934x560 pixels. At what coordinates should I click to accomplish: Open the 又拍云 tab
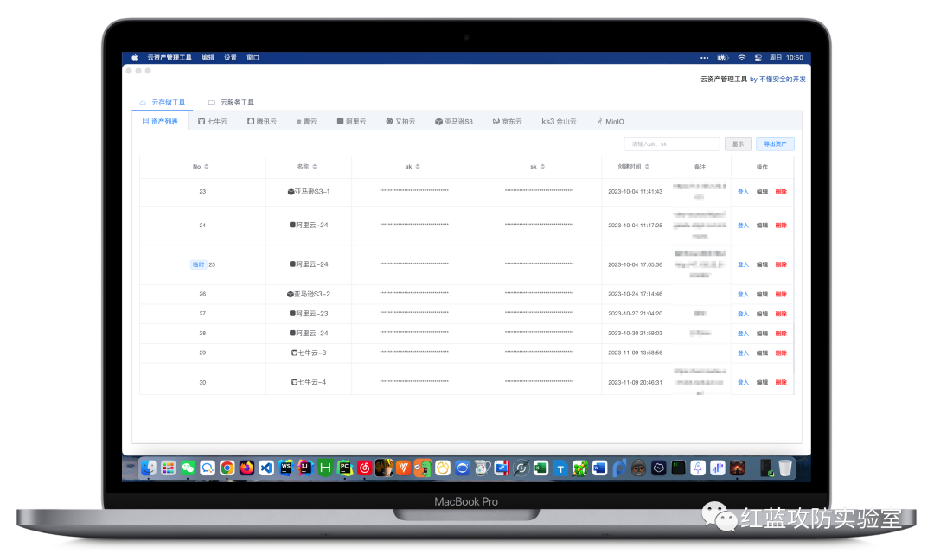pyautogui.click(x=401, y=121)
